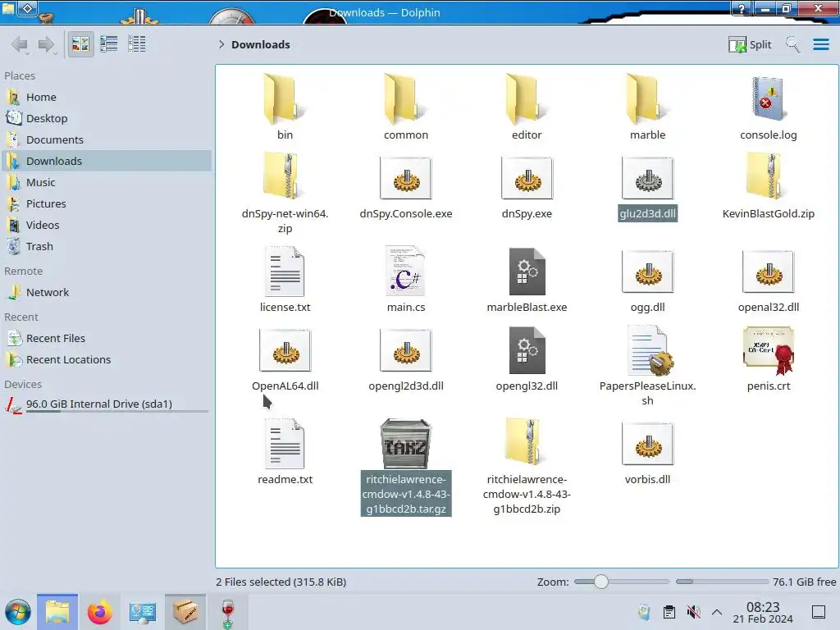Unmute the audio volume tray icon
This screenshot has height=630, width=840.
693,612
